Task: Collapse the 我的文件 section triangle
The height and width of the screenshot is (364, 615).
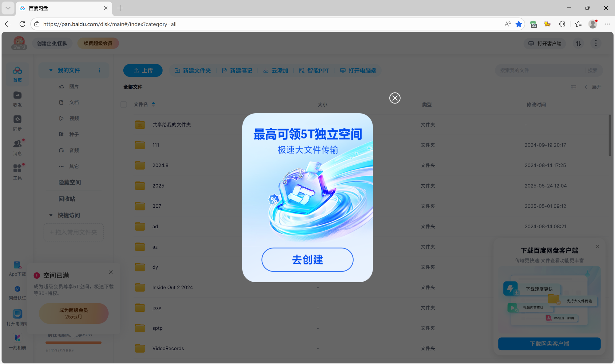Action: [51, 70]
